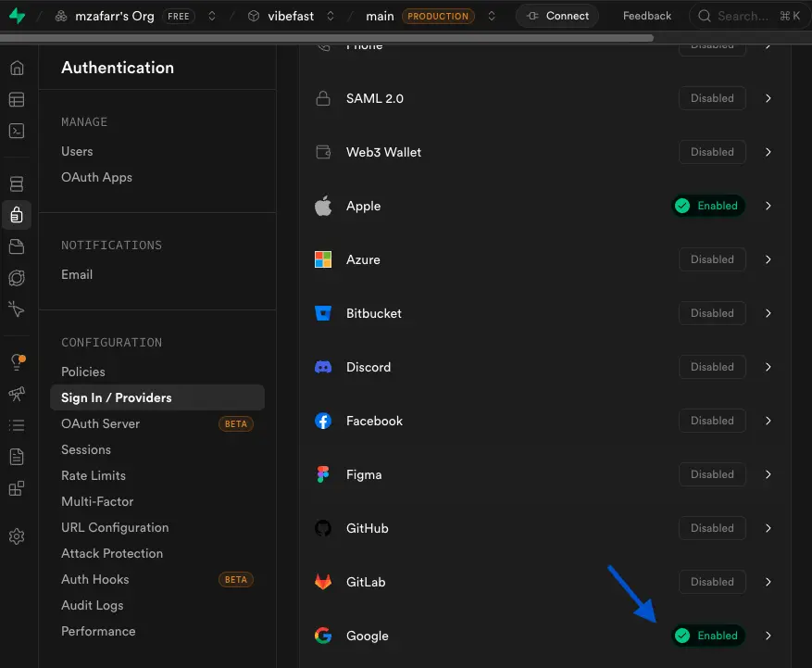Click the Feedback button
Viewport: 812px width, 668px height.
point(647,16)
